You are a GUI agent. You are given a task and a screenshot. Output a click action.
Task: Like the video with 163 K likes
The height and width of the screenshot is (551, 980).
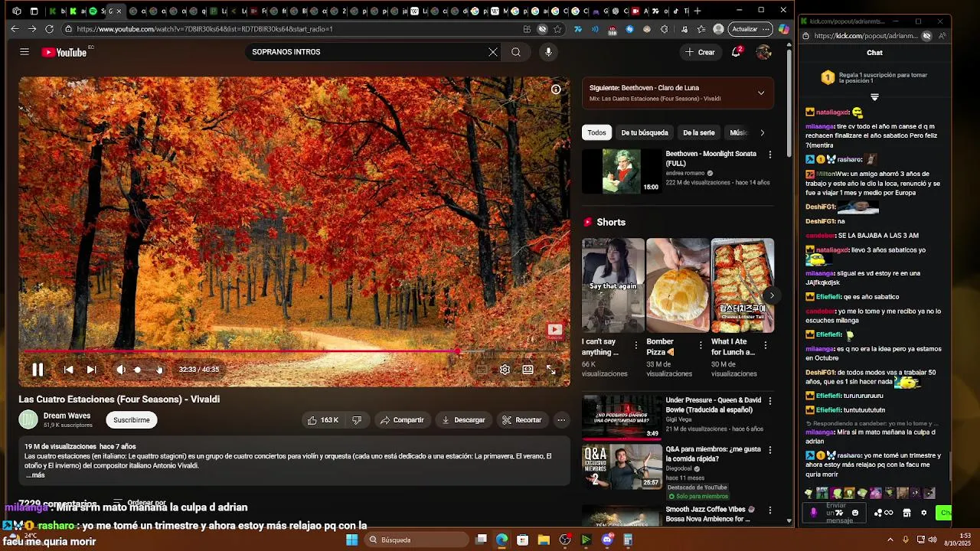323,420
